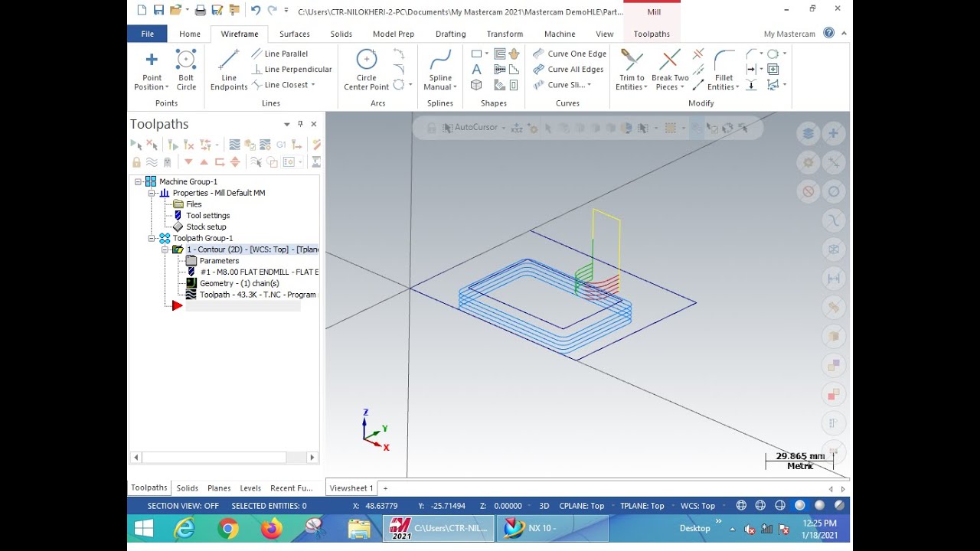The width and height of the screenshot is (980, 551).
Task: Click the layers stack button in the viewport
Action: 808,133
